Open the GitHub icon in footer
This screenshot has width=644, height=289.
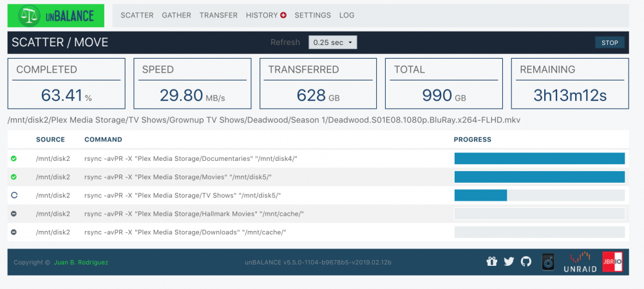click(x=526, y=261)
